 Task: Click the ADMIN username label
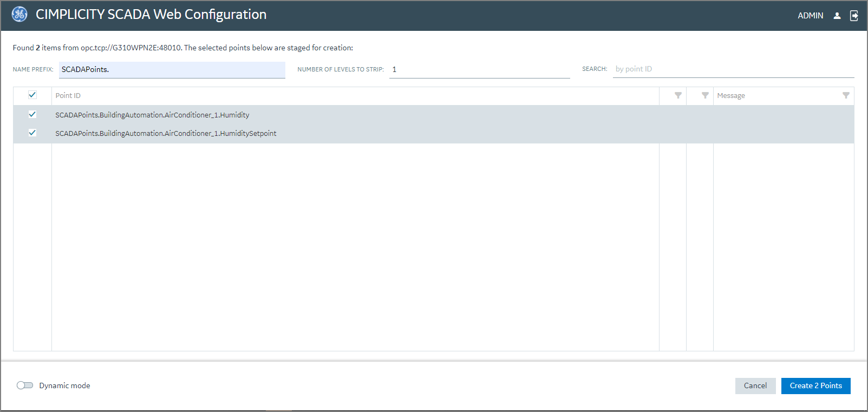pyautogui.click(x=811, y=16)
